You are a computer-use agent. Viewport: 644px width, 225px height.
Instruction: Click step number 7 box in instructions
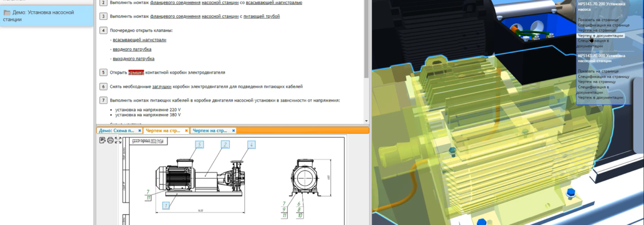click(104, 100)
